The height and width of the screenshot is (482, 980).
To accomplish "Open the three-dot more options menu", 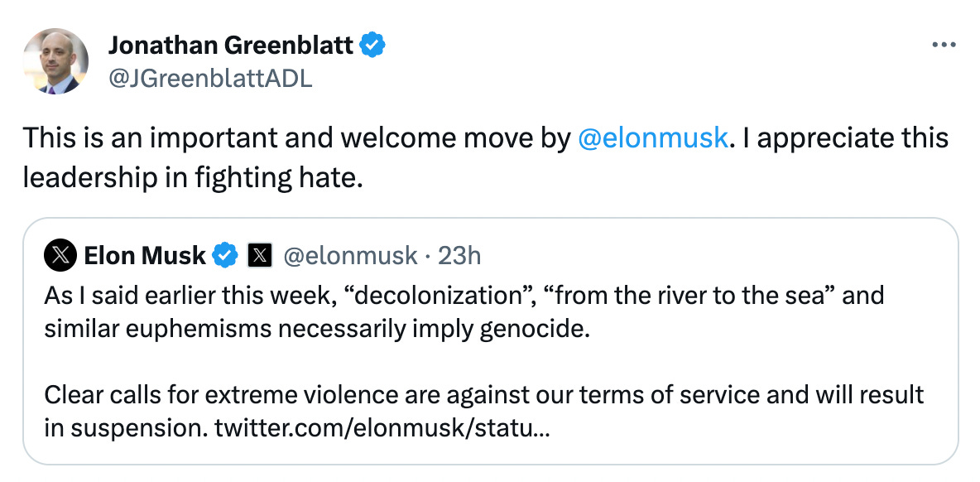I will tap(944, 46).
